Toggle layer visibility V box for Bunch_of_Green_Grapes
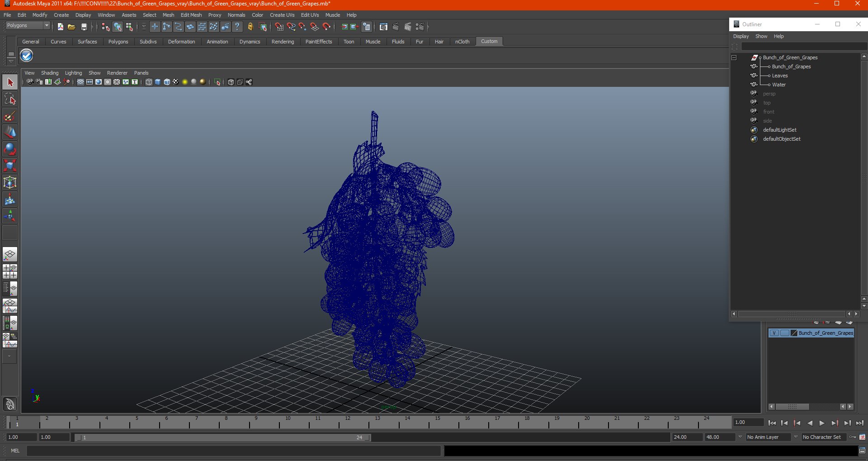 pos(774,333)
